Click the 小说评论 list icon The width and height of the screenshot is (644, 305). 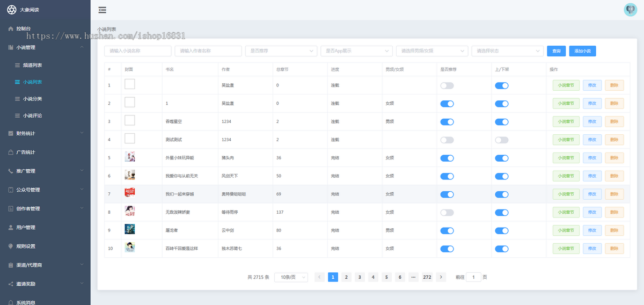[x=17, y=115]
